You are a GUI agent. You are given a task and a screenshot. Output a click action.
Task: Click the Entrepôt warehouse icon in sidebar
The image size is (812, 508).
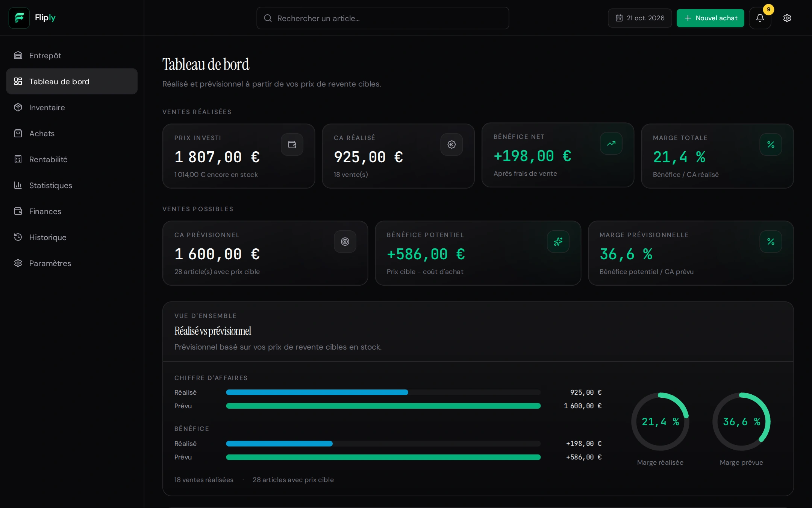(18, 56)
